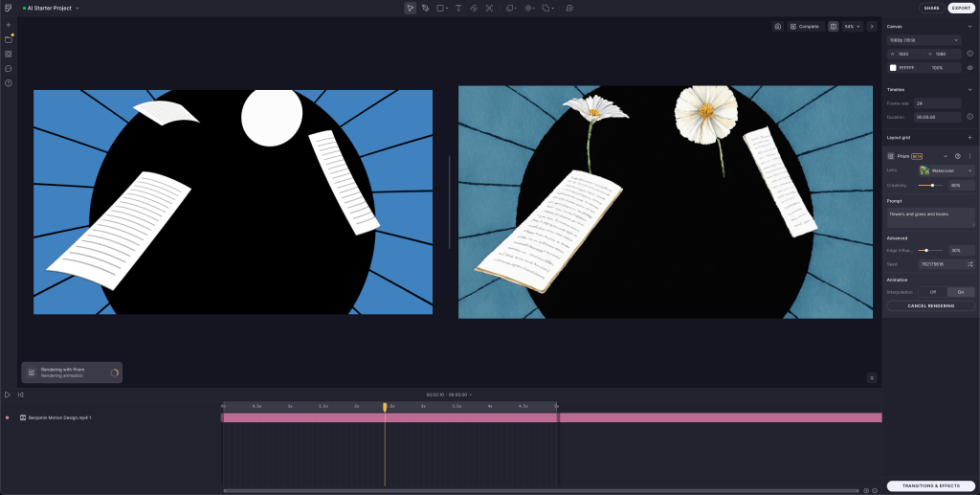
Task: Open the project files folder in sidebar
Action: pos(8,39)
